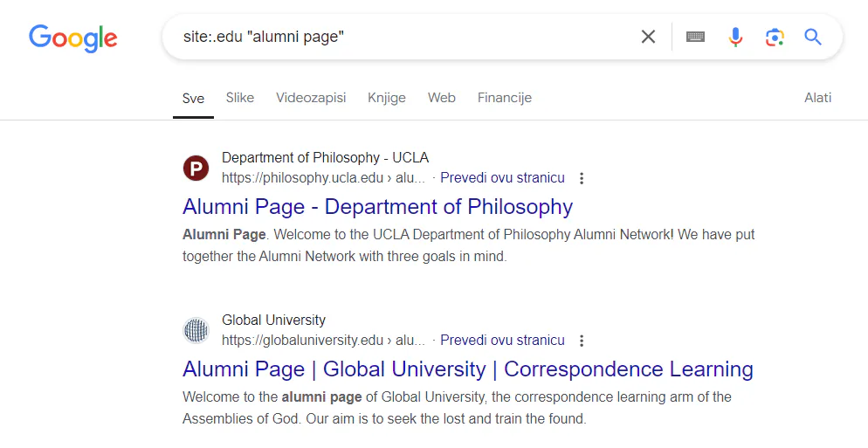The height and width of the screenshot is (448, 868).
Task: Translate the UCLA result with Prevedi ovu stranicu
Action: tap(502, 178)
